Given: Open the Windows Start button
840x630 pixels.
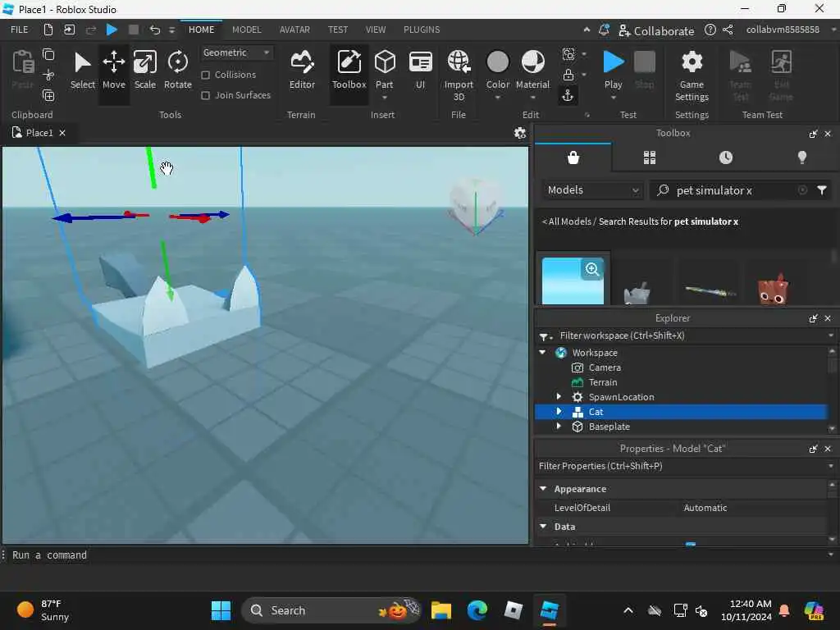Looking at the screenshot, I should point(221,610).
